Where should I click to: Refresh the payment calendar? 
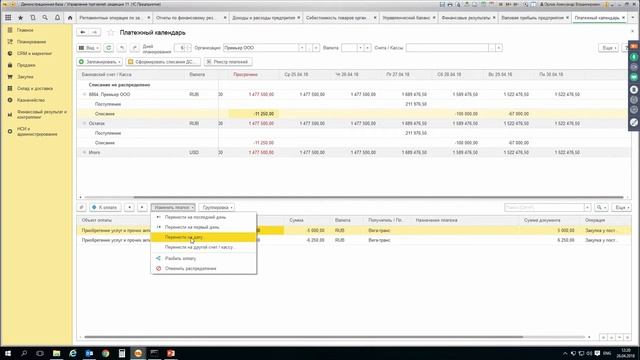coord(109,48)
